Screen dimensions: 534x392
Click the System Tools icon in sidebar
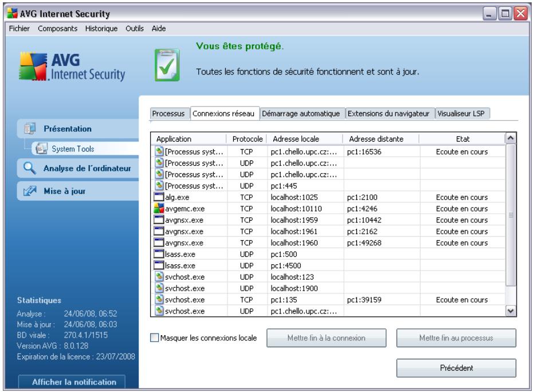(x=42, y=148)
